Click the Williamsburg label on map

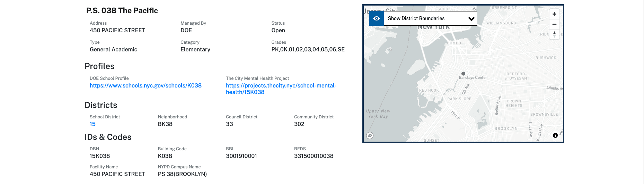tap(501, 23)
